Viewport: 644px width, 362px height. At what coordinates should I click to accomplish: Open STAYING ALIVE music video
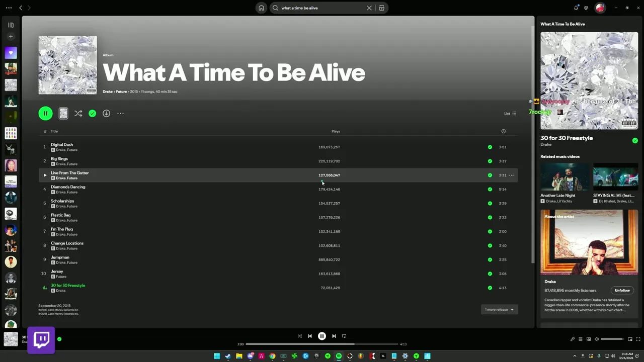click(616, 176)
